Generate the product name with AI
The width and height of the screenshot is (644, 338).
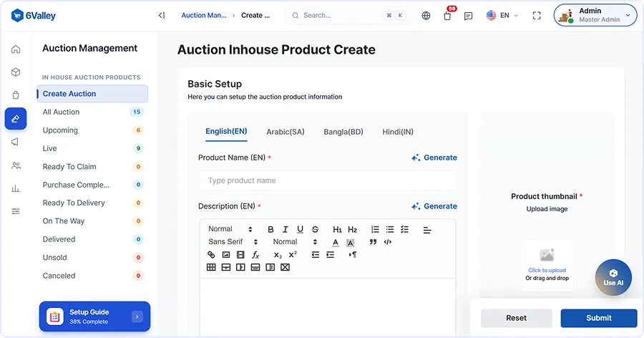pyautogui.click(x=434, y=158)
